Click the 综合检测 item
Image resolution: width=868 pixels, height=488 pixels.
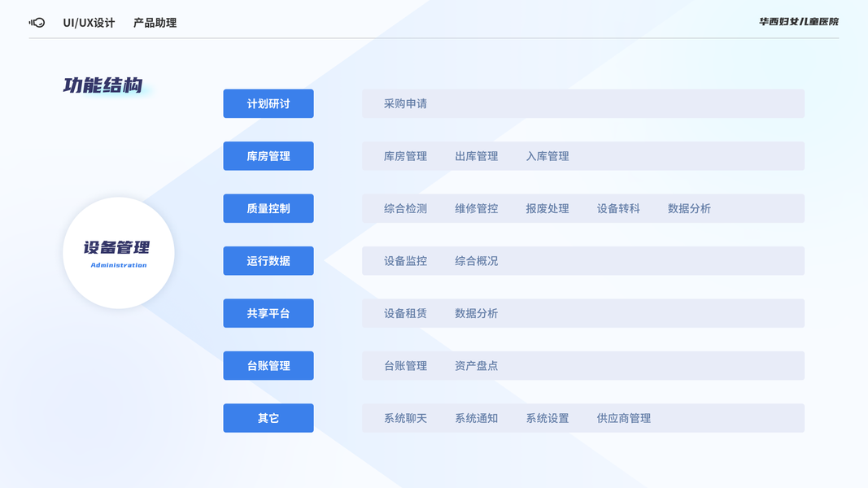[x=405, y=208]
